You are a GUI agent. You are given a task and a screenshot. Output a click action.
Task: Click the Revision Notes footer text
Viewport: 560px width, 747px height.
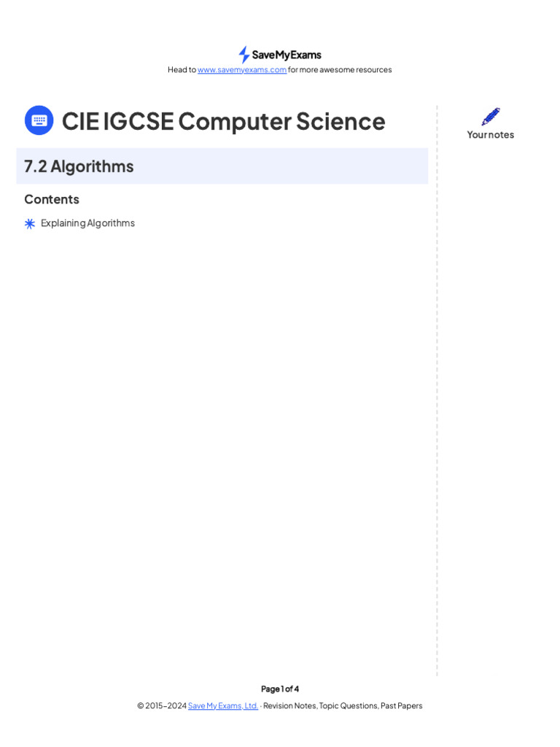(x=289, y=706)
